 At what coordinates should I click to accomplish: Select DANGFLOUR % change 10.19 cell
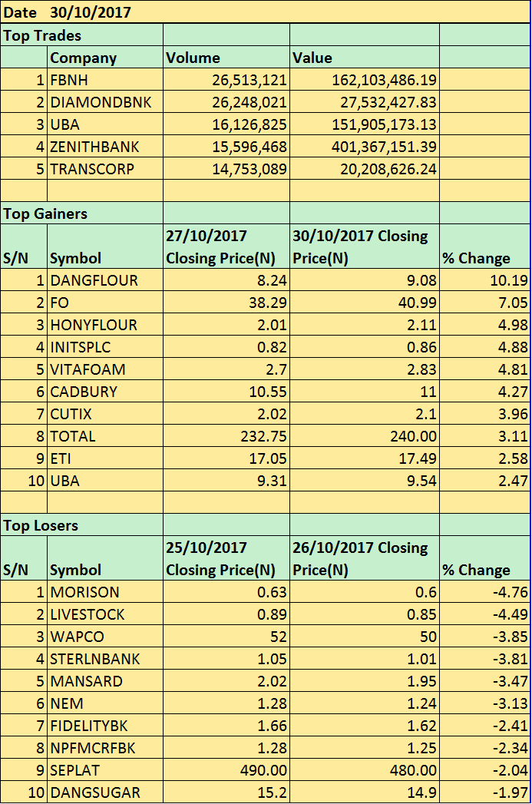click(x=485, y=280)
